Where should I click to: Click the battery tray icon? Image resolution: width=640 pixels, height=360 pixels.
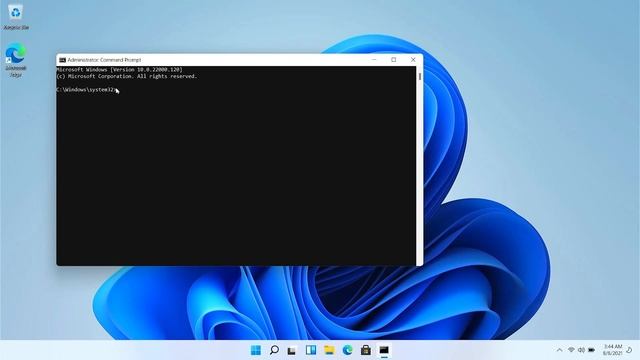pyautogui.click(x=591, y=350)
